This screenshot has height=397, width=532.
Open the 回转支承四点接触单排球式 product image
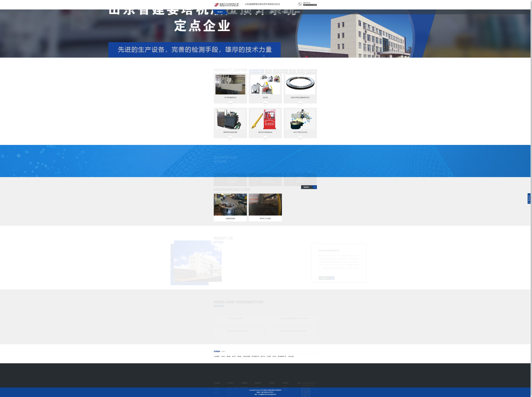[x=300, y=85]
